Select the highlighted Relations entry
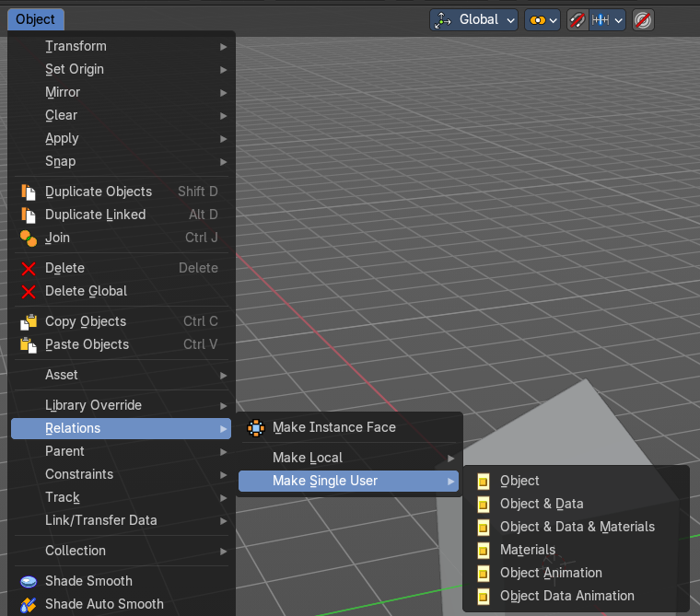This screenshot has width=700, height=616. tap(121, 428)
